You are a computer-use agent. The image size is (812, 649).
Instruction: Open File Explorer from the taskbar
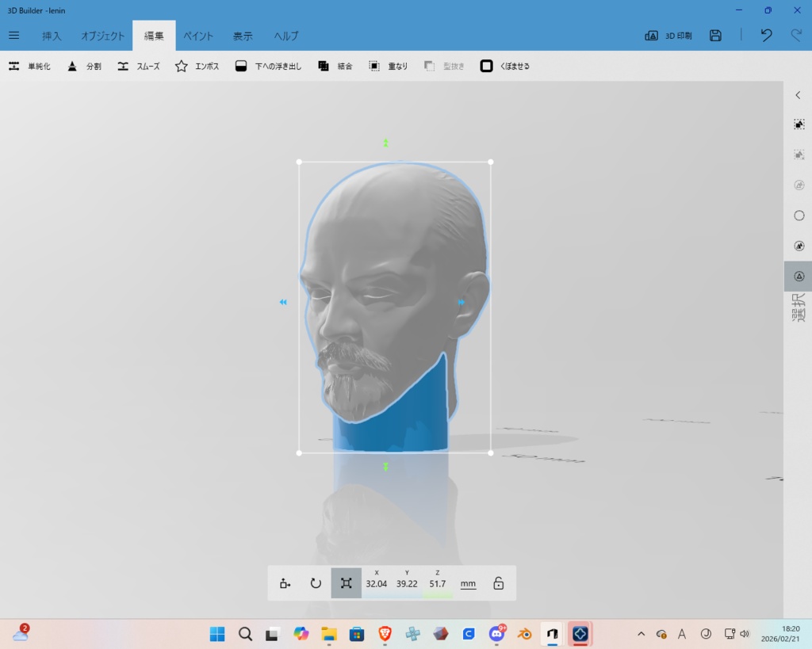click(x=329, y=633)
